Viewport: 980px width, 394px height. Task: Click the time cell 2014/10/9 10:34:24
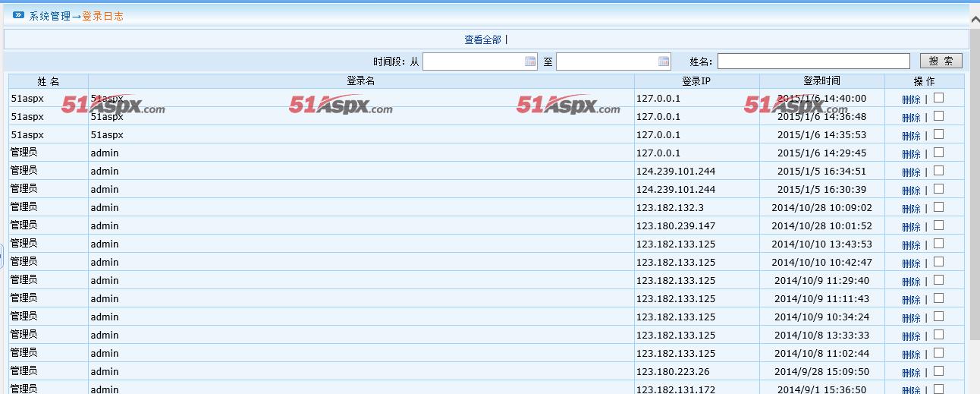coord(821,317)
